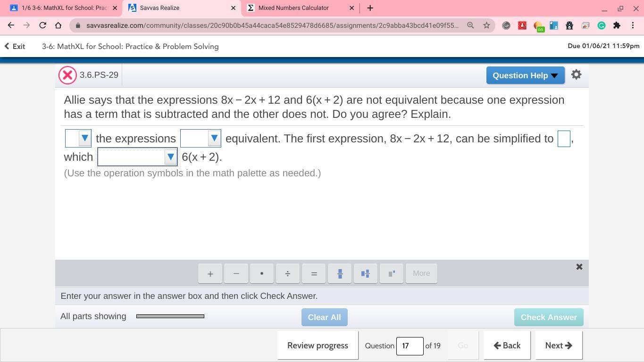The image size is (644, 362).
Task: Switch to the Savvas Realize tab
Action: [182, 8]
